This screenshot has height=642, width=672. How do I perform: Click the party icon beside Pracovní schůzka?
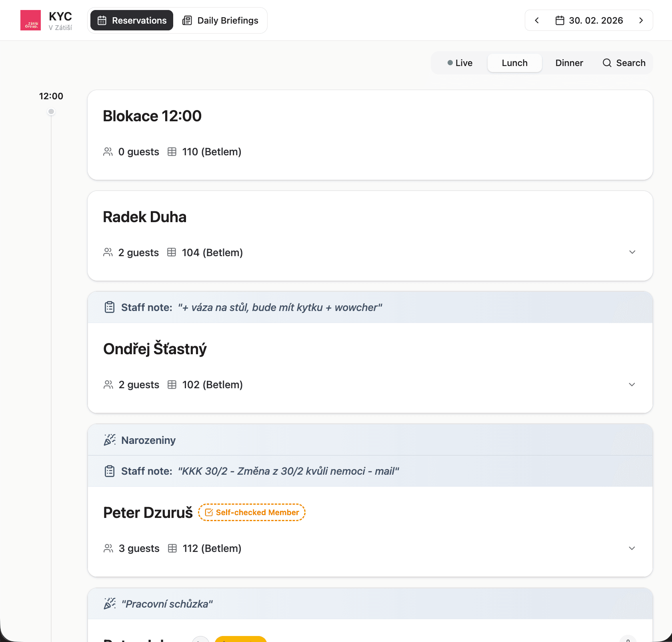109,603
